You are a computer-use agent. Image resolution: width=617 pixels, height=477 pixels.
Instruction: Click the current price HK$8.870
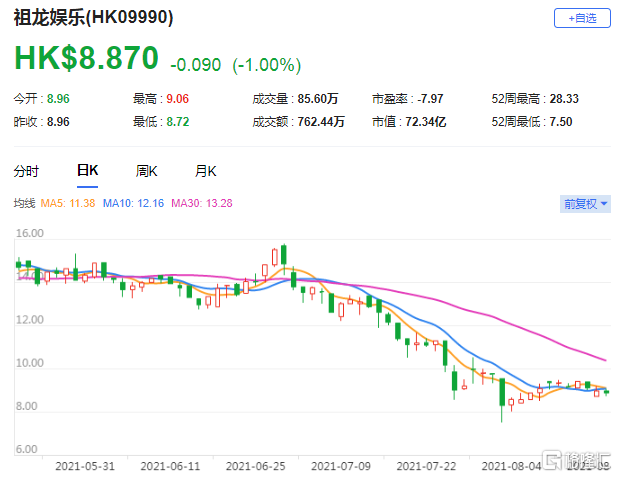86,58
